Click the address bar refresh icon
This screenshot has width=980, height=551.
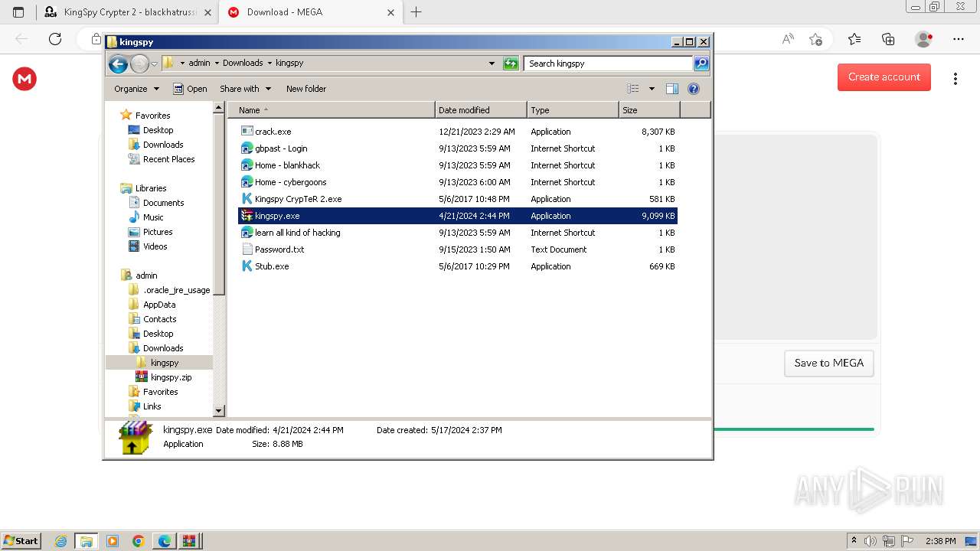point(511,64)
